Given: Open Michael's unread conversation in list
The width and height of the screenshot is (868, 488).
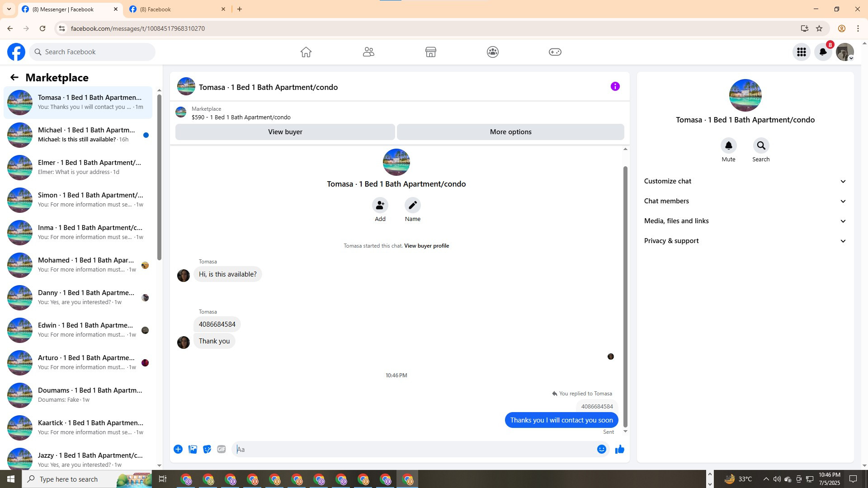Looking at the screenshot, I should click(86, 135).
